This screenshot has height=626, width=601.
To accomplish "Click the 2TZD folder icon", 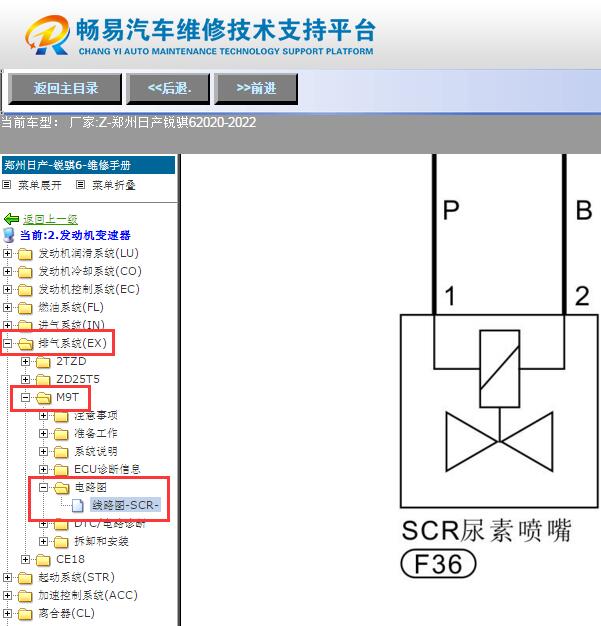I will tap(43, 362).
